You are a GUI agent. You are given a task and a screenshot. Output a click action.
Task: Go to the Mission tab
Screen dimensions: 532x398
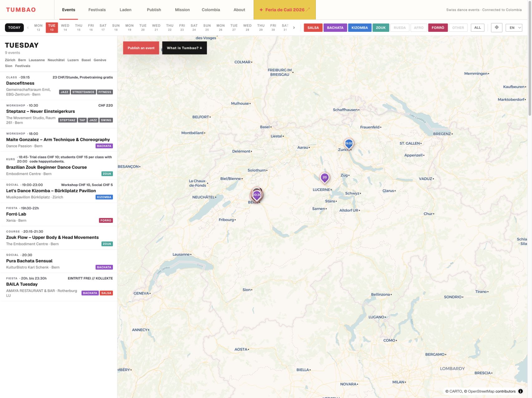pos(182,10)
